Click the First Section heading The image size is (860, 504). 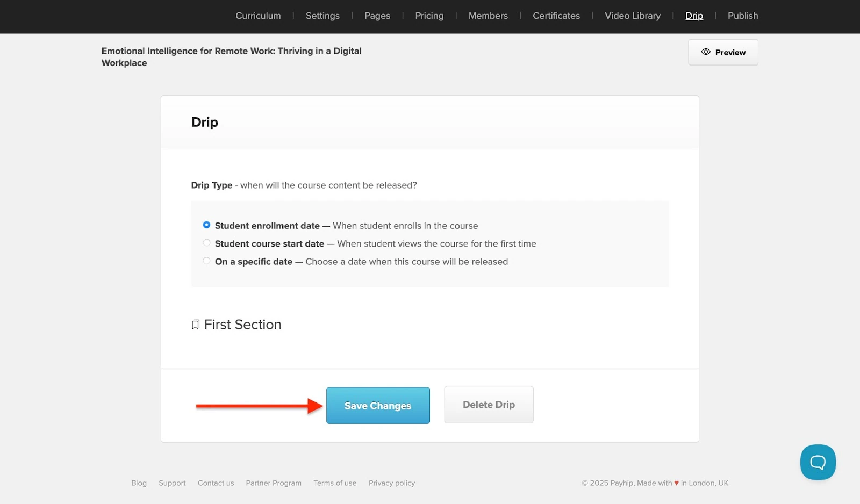pos(242,325)
